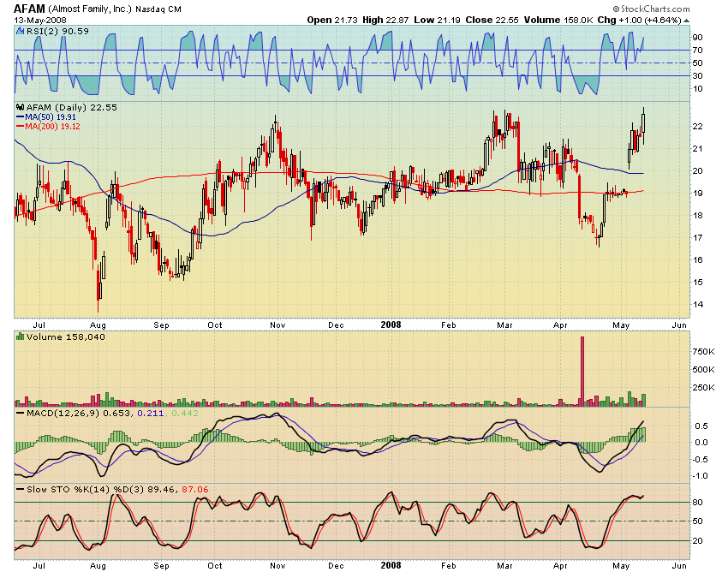Screen dimensions: 728x572
Task: Click the "MA(50) 19.91" legend text
Action: 51,117
